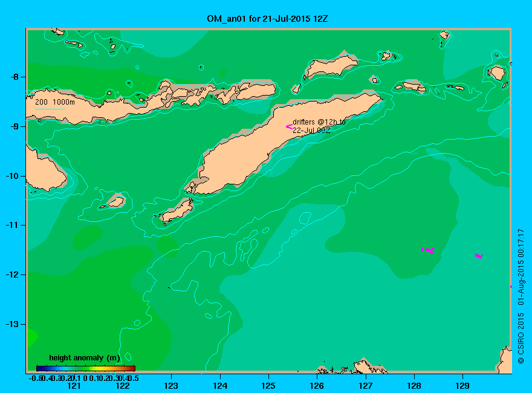The image size is (532, 393).
Task: Click the '200 1000m' contour legend text
Action: click(55, 102)
